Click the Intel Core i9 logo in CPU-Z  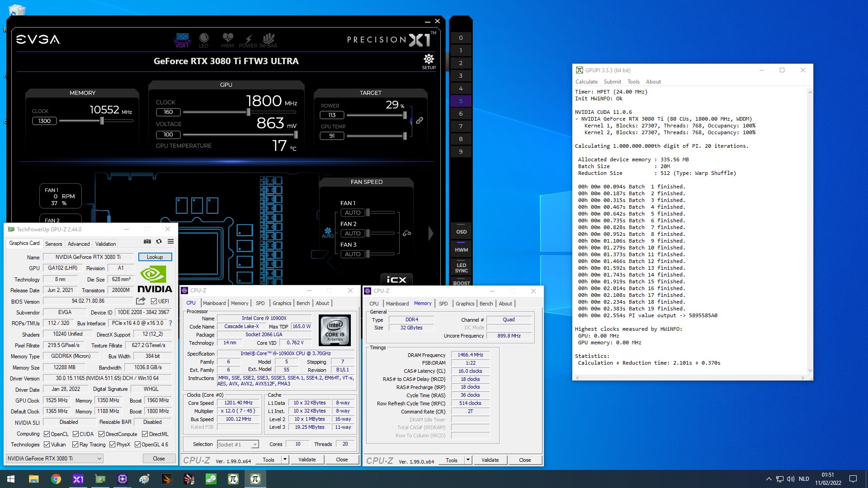pyautogui.click(x=335, y=330)
